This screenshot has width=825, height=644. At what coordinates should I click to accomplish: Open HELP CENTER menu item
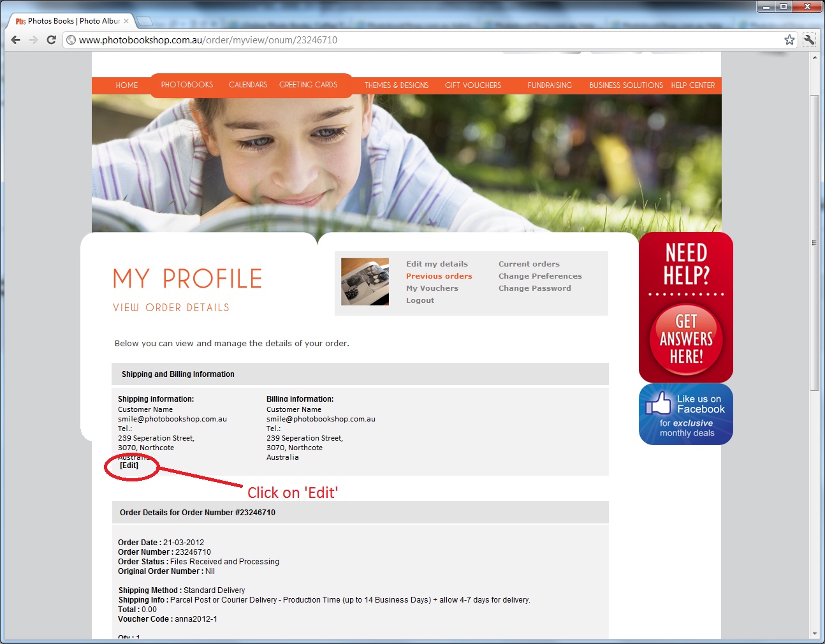coord(692,85)
